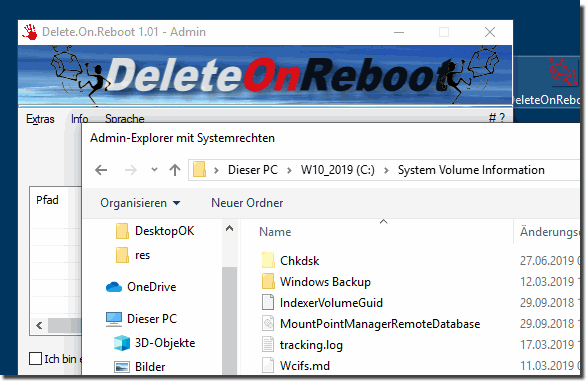The width and height of the screenshot is (587, 382).
Task: Select the Windows Backup folder
Action: (325, 282)
